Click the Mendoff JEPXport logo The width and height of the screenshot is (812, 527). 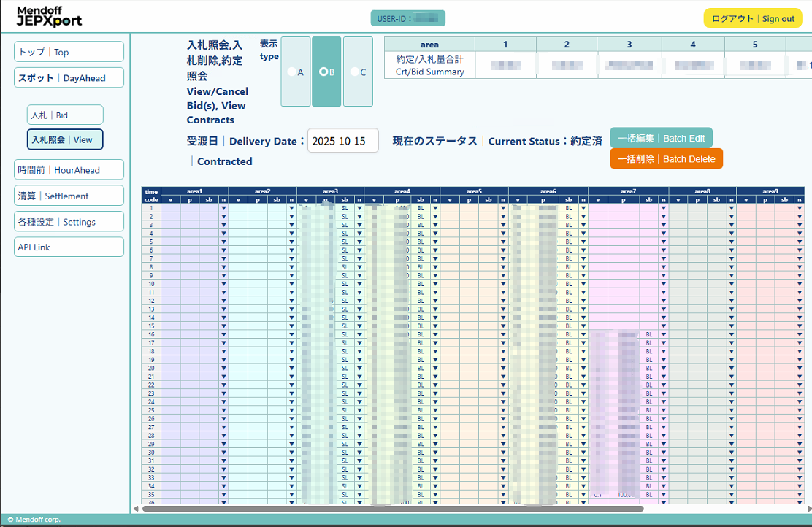49,16
